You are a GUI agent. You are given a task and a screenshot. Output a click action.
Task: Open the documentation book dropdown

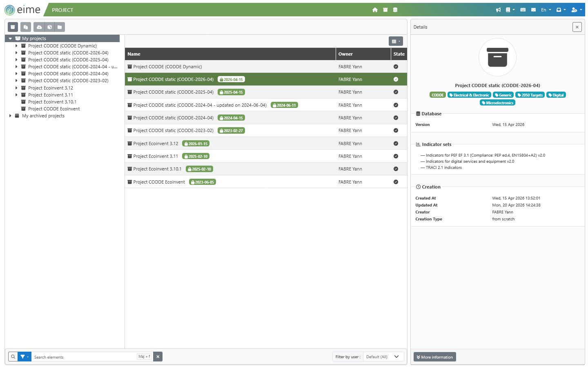pyautogui.click(x=510, y=10)
